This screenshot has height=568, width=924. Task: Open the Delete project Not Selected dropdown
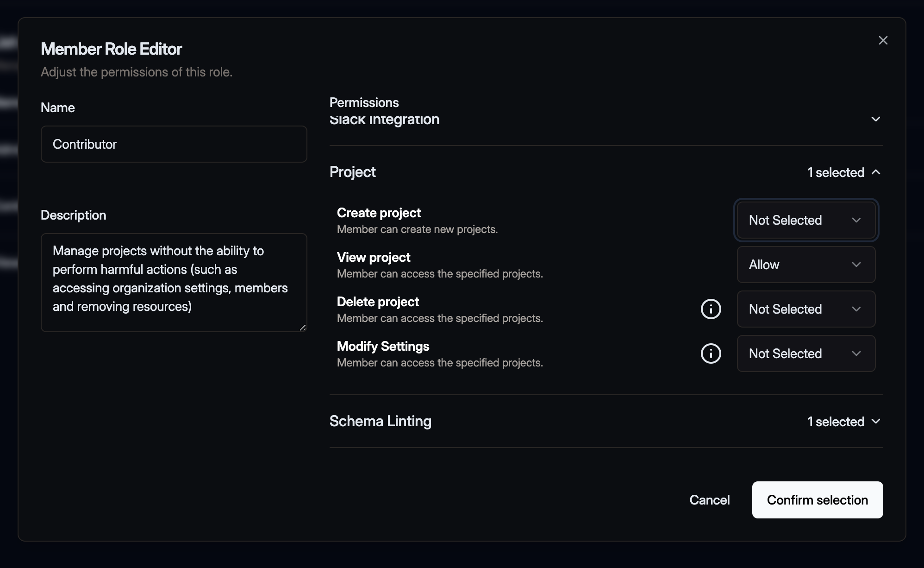coord(805,309)
